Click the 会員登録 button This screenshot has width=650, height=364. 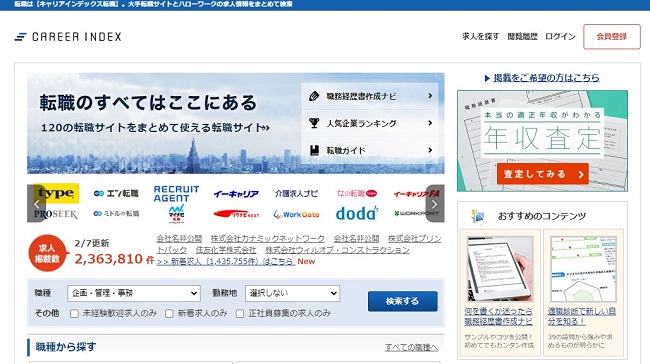[x=612, y=36]
